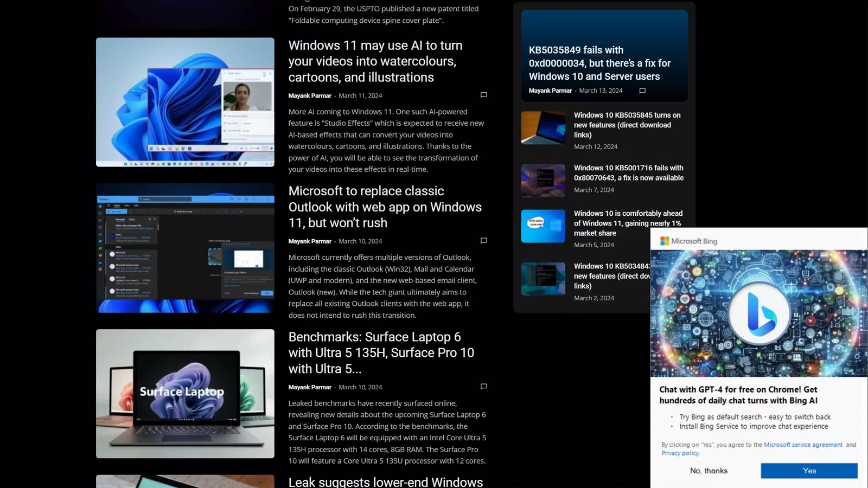Open comments on the classic Outlook replacement article
The width and height of the screenshot is (868, 488).
click(483, 240)
